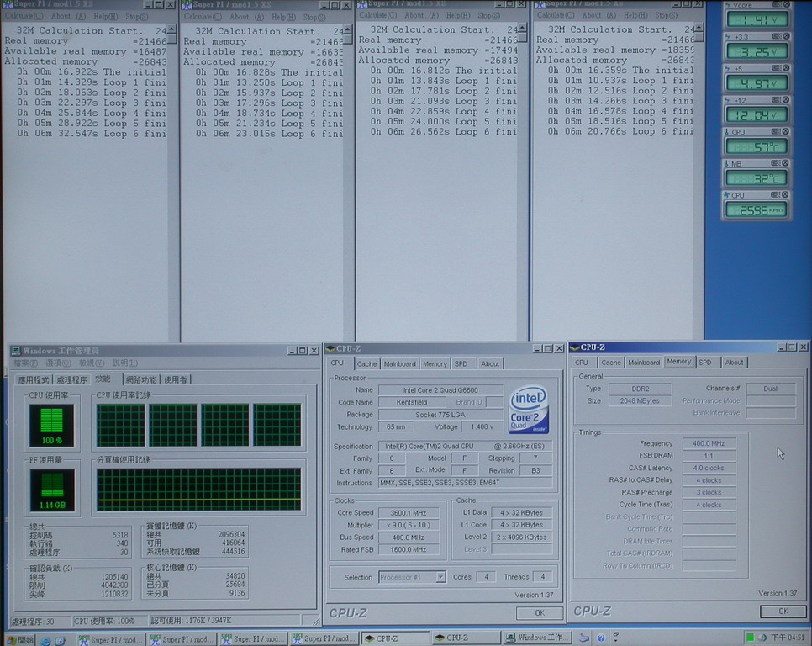Open the Start button on the taskbar
Viewport: 812px width, 646px height.
click(x=19, y=640)
